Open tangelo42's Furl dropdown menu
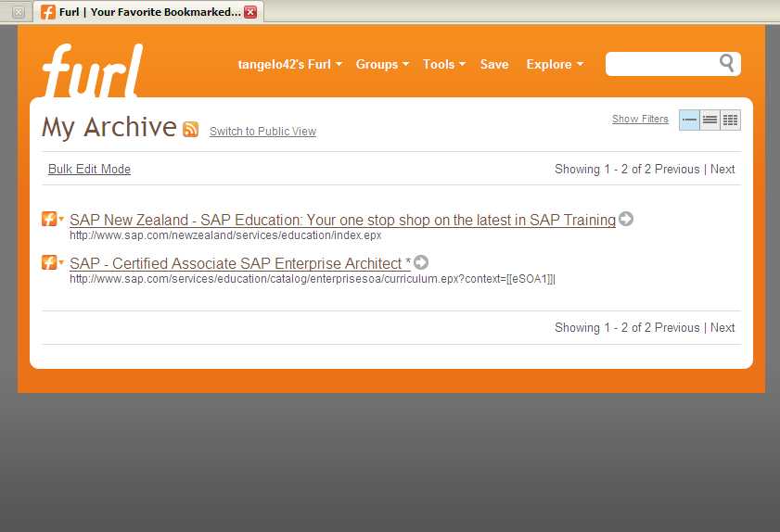 click(290, 64)
